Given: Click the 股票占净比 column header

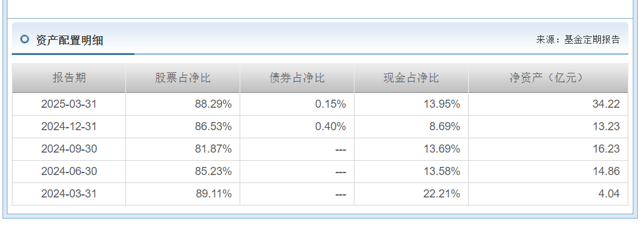Looking at the screenshot, I should pos(183,78).
